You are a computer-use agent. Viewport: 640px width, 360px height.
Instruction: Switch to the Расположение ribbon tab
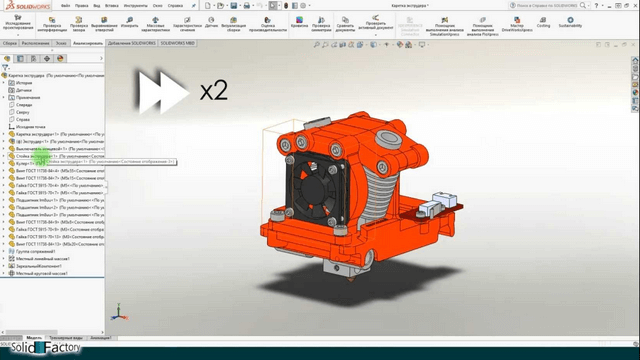point(36,43)
